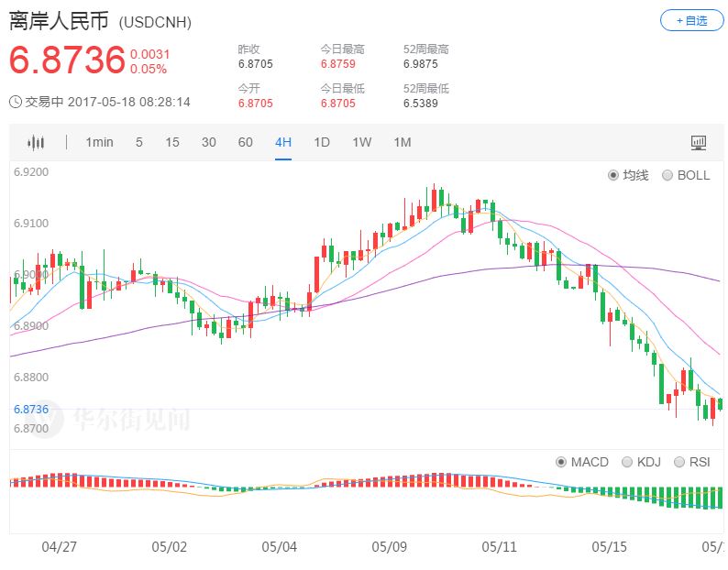
Task: Switch to the KDJ indicator
Action: 627,462
